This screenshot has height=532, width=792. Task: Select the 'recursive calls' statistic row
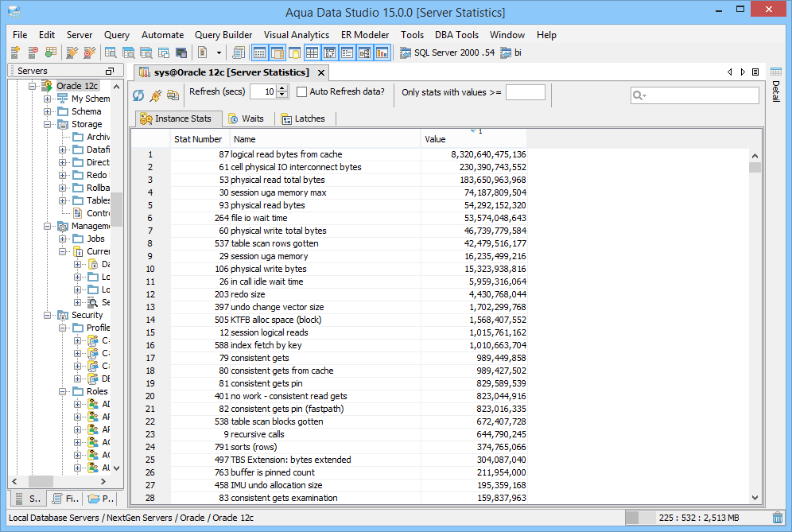(x=328, y=434)
